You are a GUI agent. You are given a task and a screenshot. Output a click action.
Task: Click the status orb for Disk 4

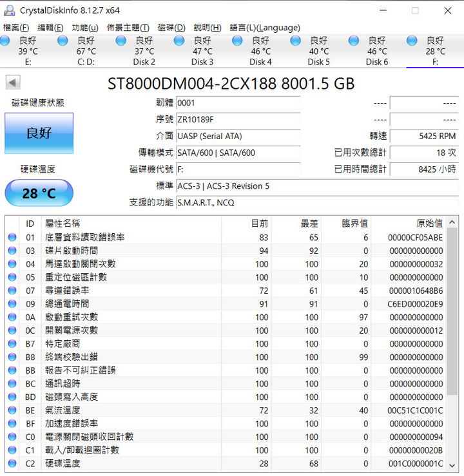click(x=237, y=41)
